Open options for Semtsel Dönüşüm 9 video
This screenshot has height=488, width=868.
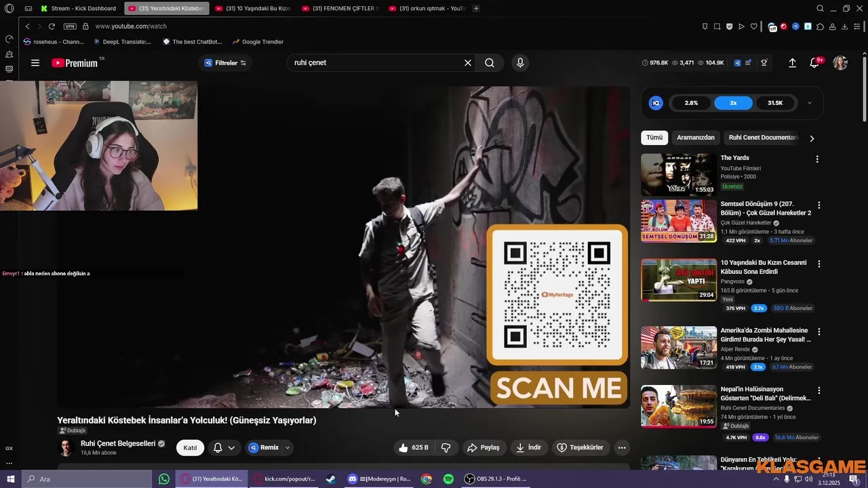pyautogui.click(x=819, y=205)
